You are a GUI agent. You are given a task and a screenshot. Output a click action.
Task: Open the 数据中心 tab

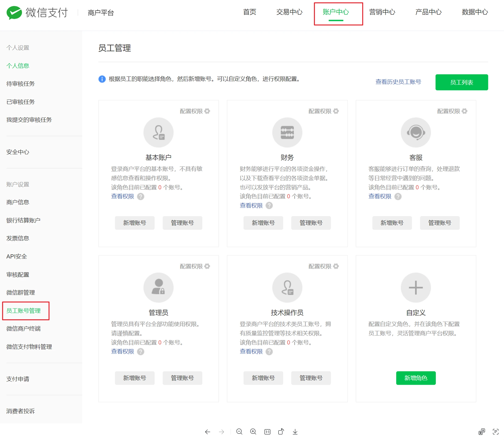pos(475,12)
